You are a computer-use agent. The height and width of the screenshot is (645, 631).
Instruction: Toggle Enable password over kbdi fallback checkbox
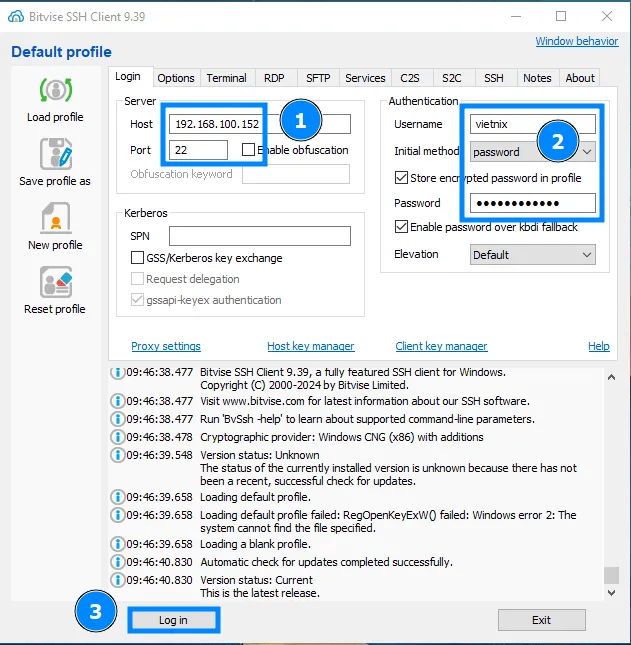point(401,227)
